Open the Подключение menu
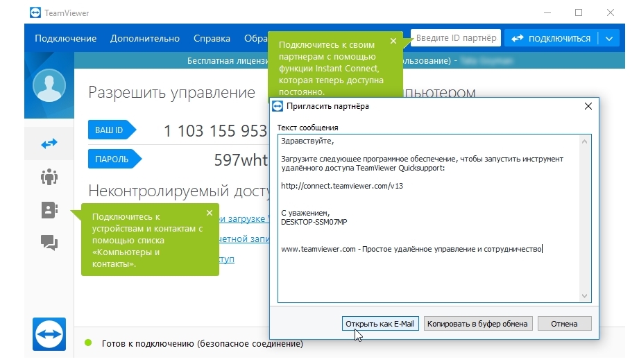The image size is (639, 364). click(66, 38)
